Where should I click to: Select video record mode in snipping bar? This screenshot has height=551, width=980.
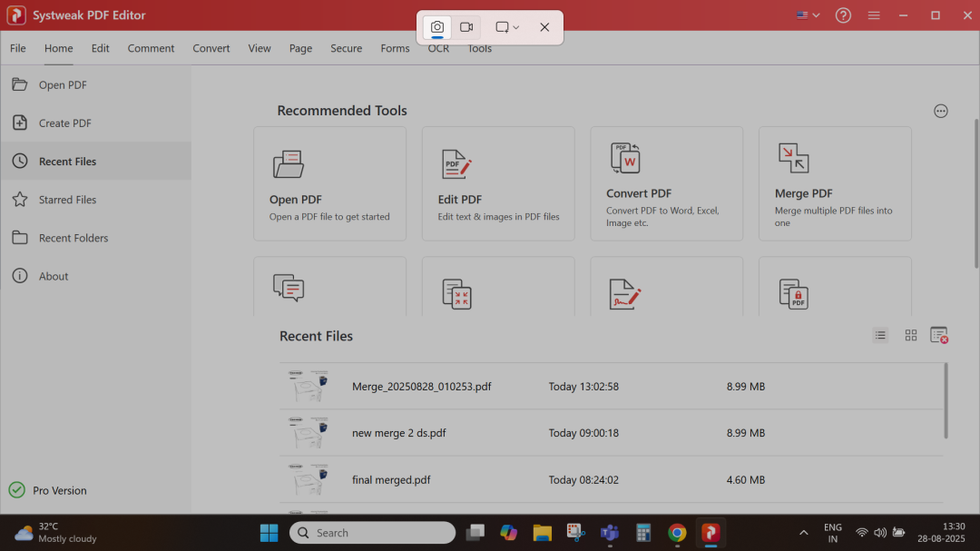point(466,27)
